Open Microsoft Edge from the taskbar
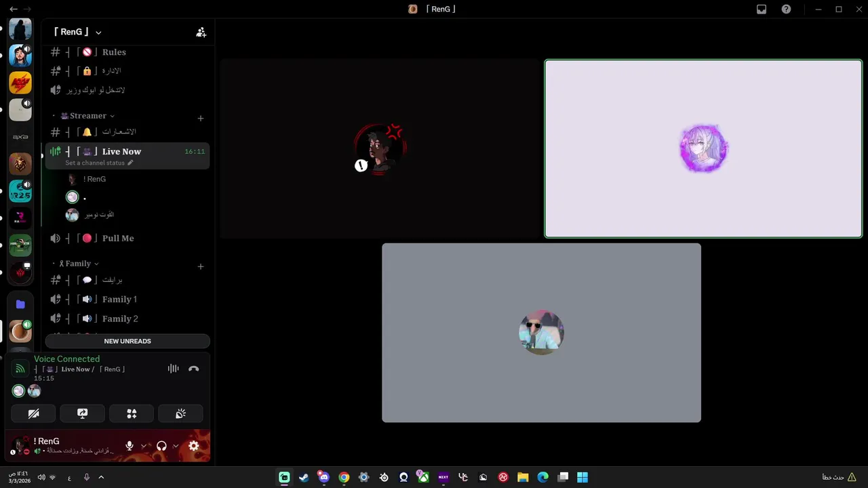Image resolution: width=868 pixels, height=488 pixels. click(542, 477)
